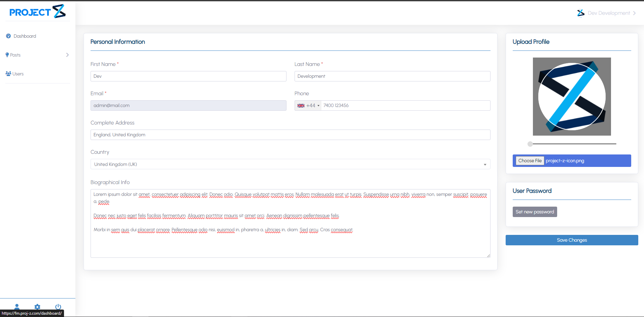
Task: Click the small Z avatar in top bar
Action: click(x=581, y=13)
